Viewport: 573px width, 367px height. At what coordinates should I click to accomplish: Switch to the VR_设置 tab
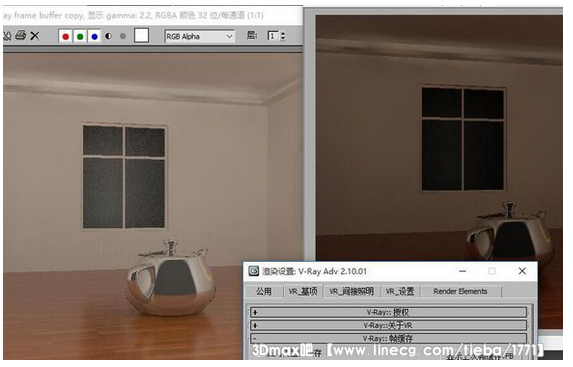(x=400, y=291)
